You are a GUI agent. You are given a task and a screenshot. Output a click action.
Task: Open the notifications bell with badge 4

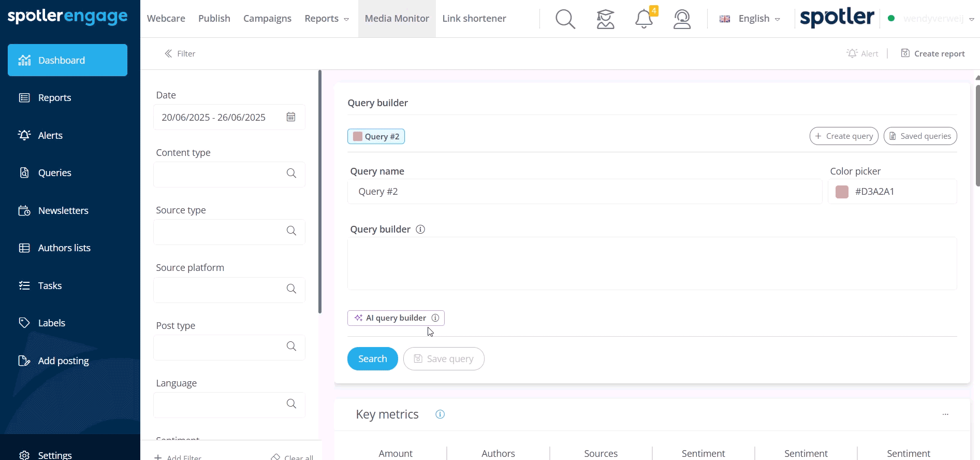pos(645,19)
